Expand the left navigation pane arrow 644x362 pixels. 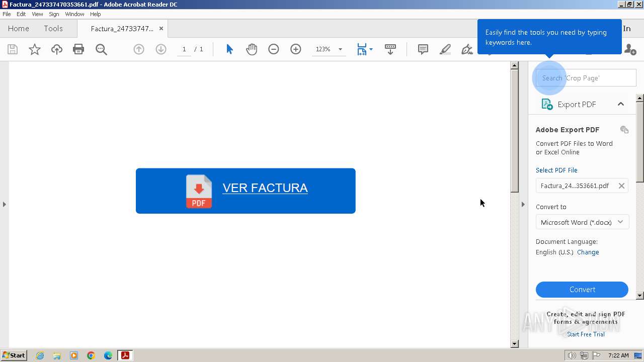[x=5, y=204]
